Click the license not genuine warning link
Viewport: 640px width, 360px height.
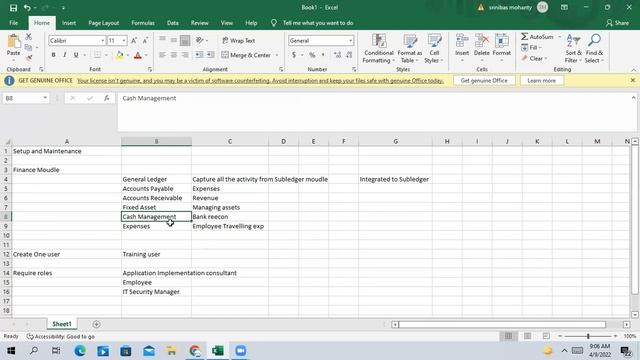point(260,81)
